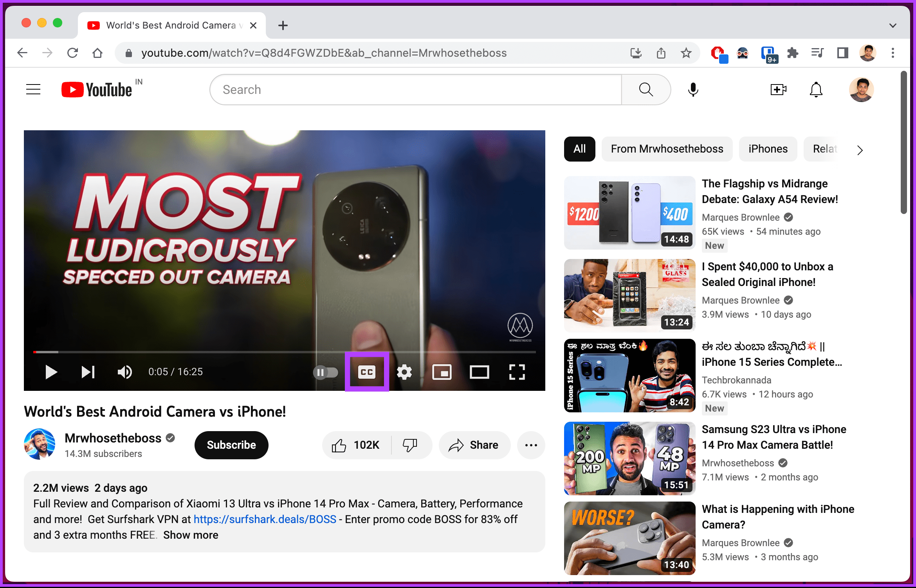Open the red ad-blocker extension
916x588 pixels.
(719, 54)
